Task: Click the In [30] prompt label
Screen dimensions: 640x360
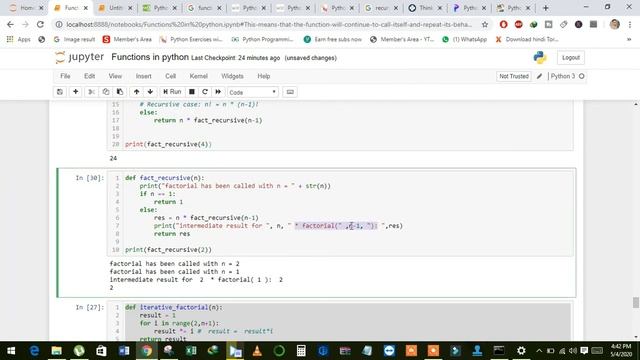Action: pyautogui.click(x=90, y=178)
